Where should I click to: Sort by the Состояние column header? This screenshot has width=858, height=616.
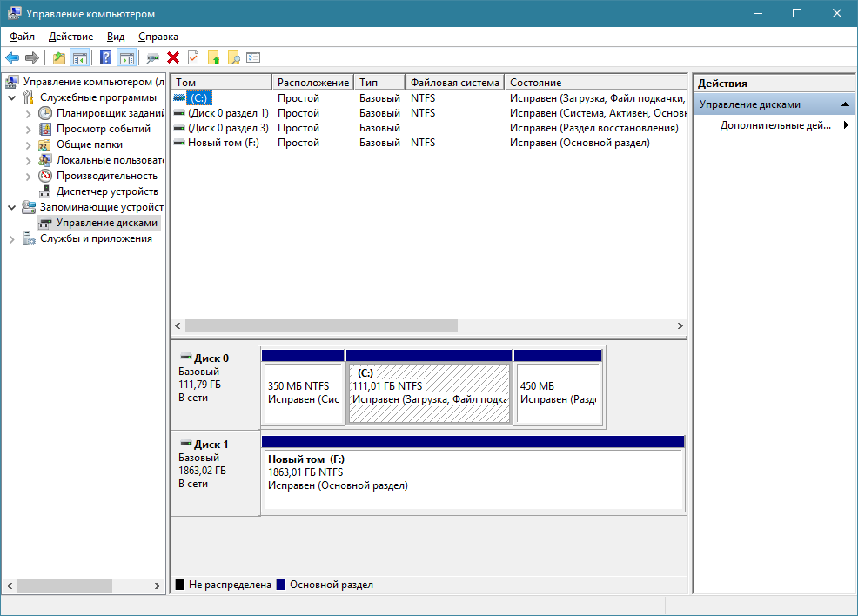pos(596,82)
